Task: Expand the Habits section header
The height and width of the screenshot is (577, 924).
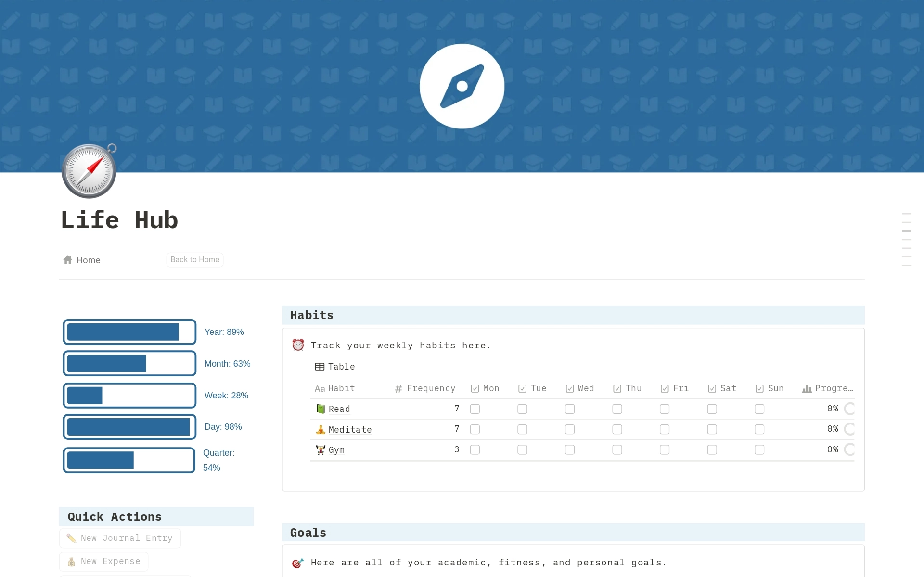Action: click(x=312, y=314)
